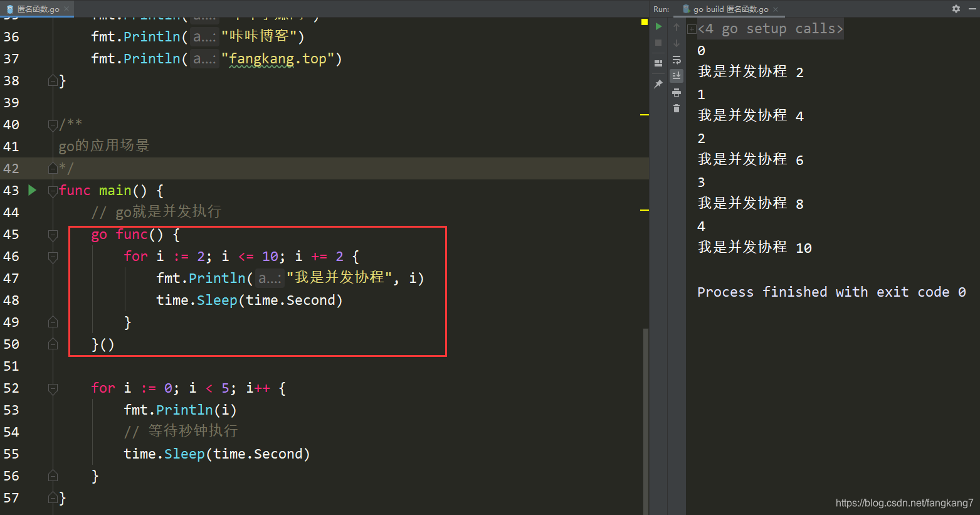Jump to second yellow warning stripe mark
This screenshot has height=515, width=980.
(644, 210)
